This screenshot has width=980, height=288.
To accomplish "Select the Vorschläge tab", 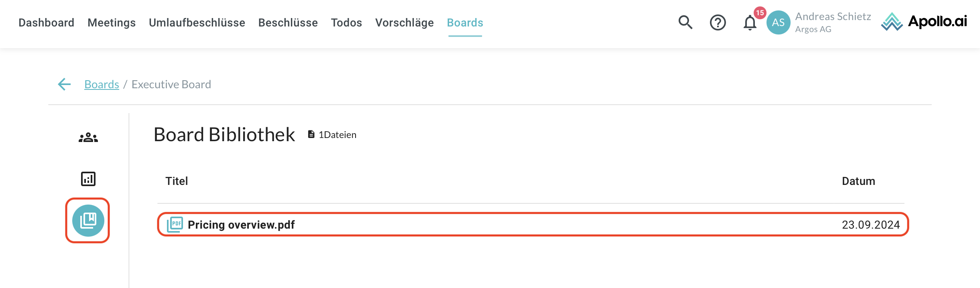I will pyautogui.click(x=405, y=23).
